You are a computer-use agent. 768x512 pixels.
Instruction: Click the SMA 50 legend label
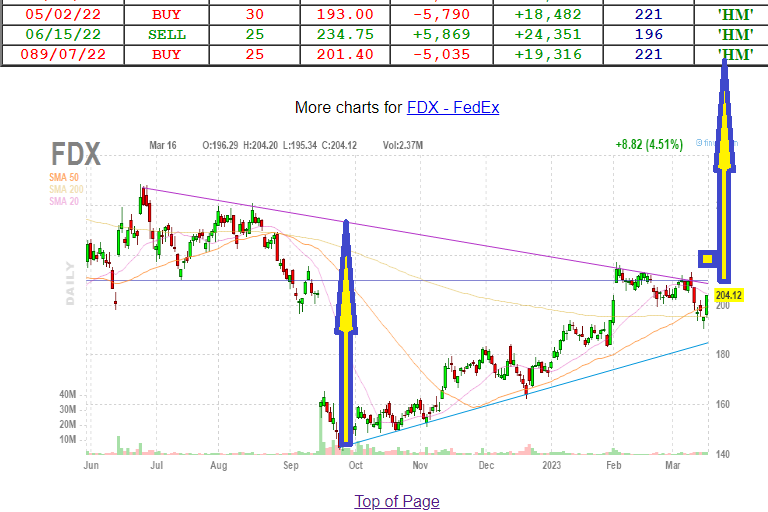pos(68,178)
